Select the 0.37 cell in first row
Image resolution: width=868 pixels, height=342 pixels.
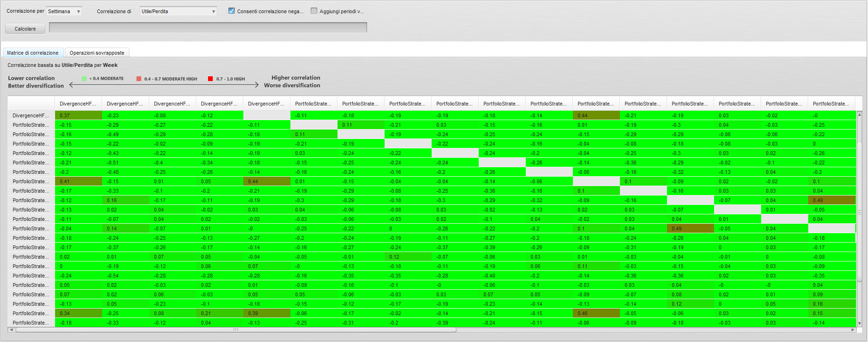78,115
